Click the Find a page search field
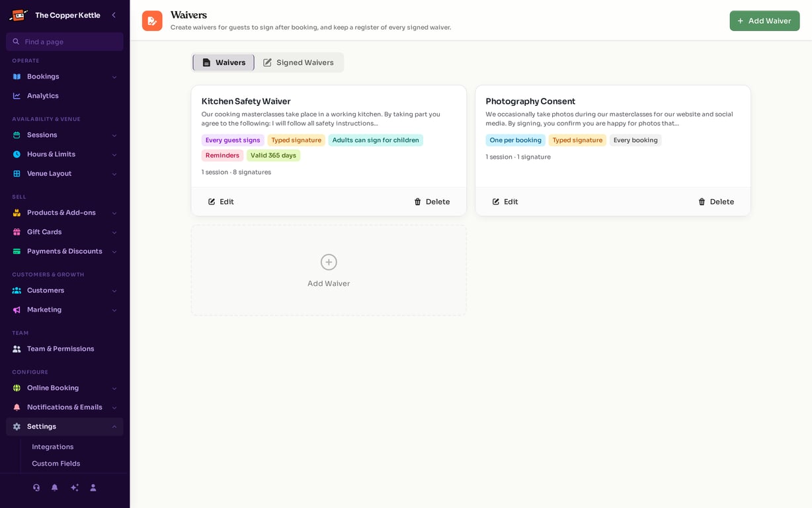The image size is (812, 508). [65, 42]
